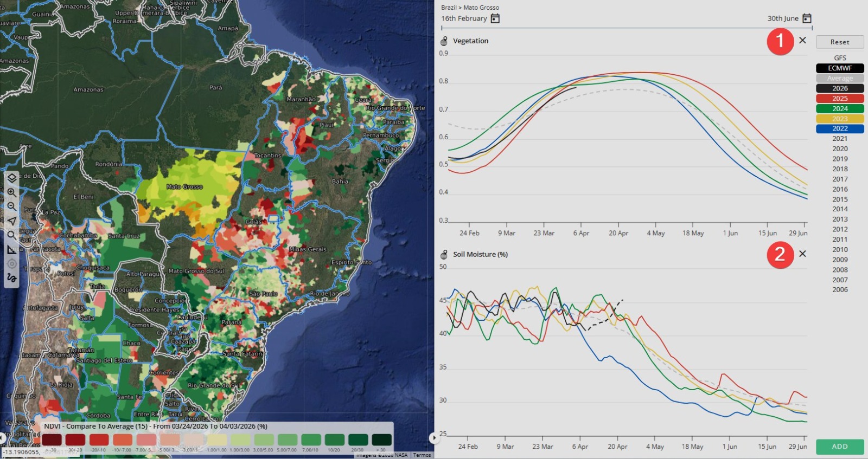Activate the location arrow tool
The height and width of the screenshot is (459, 868).
[12, 221]
